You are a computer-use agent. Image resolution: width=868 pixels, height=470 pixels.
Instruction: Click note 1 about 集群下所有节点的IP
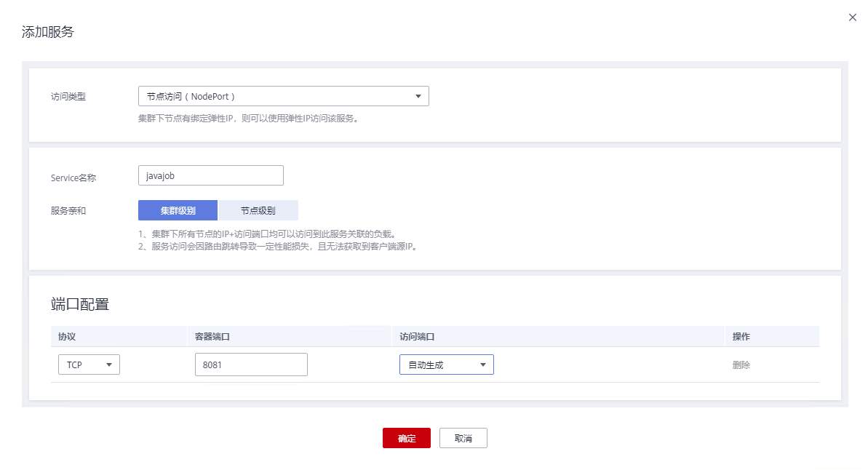pyautogui.click(x=268, y=234)
